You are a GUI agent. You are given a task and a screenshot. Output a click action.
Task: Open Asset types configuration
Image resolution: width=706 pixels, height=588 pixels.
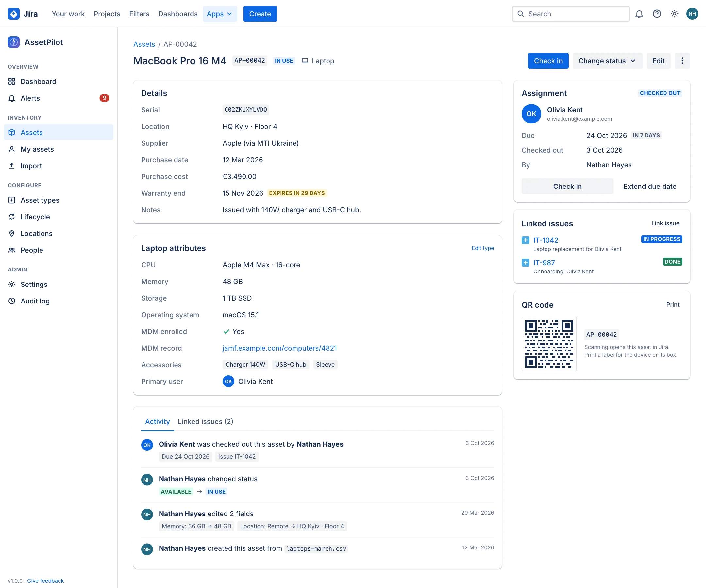[59, 200]
